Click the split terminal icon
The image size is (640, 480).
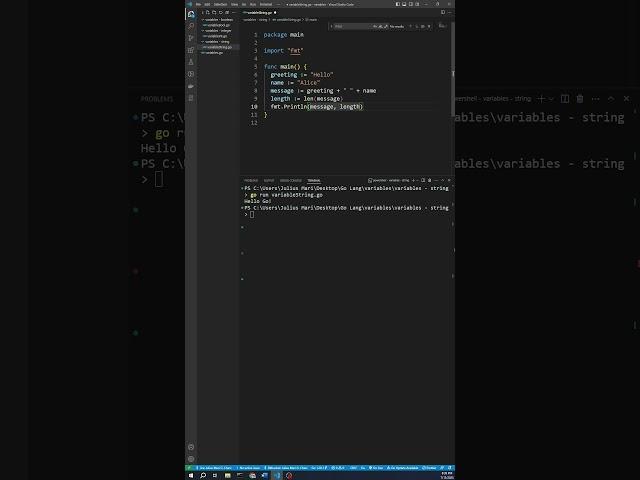point(423,180)
